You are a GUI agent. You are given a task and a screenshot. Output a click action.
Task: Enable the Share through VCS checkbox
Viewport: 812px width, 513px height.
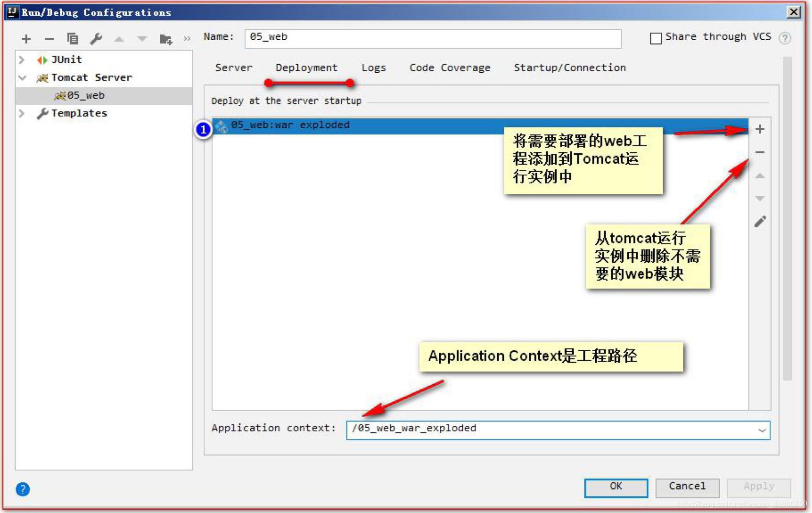pos(656,38)
